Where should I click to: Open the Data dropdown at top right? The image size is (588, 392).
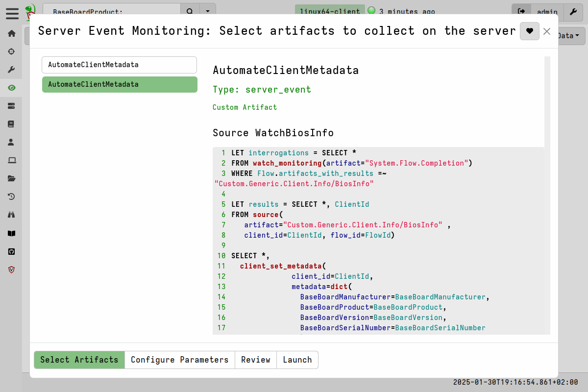click(568, 35)
